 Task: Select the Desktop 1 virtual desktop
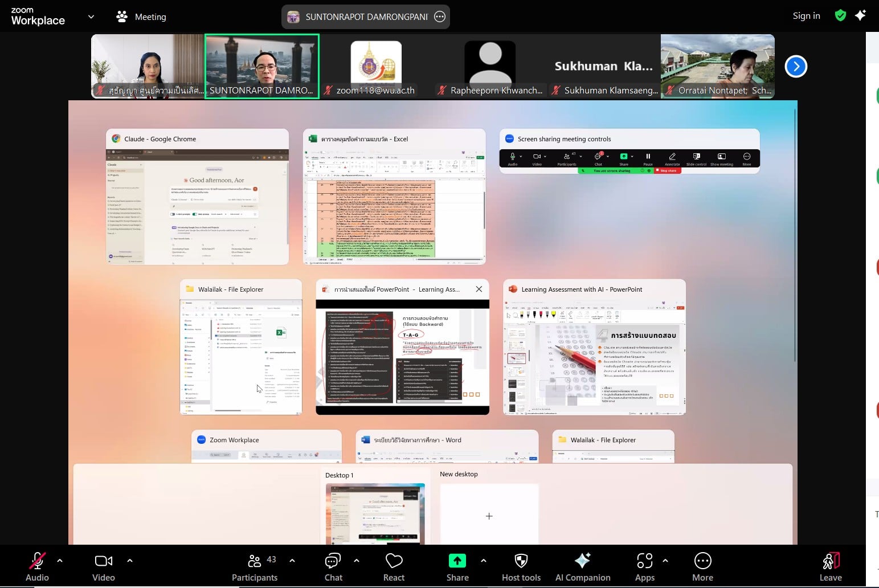[375, 508]
